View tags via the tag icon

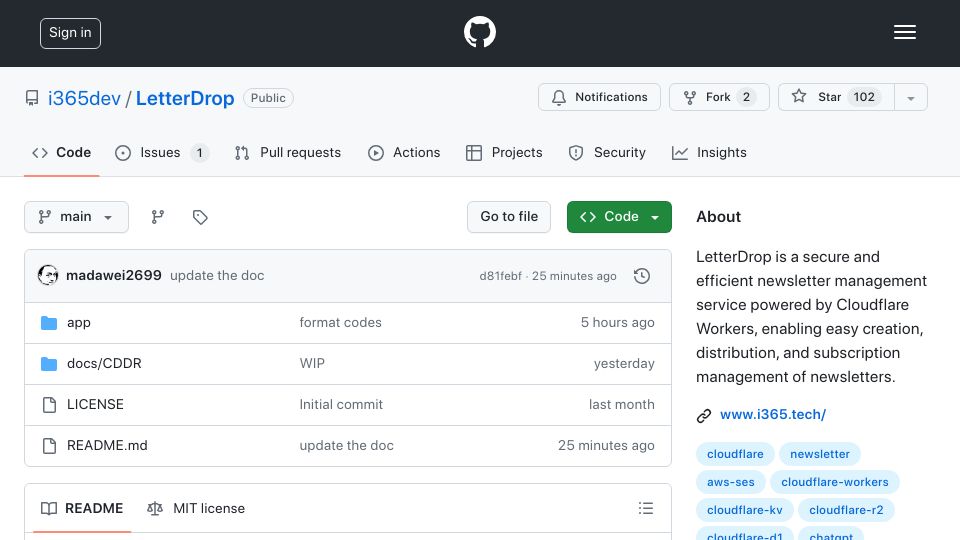[200, 217]
